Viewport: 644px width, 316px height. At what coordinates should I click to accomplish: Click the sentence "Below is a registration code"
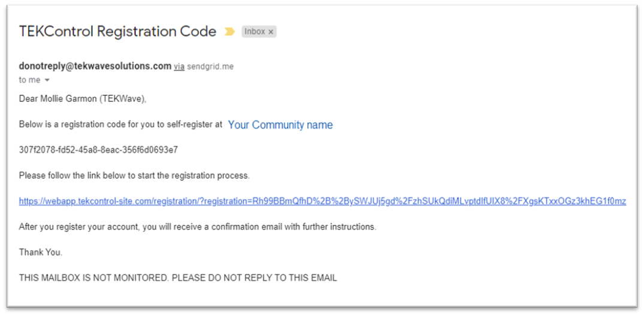[x=120, y=125]
